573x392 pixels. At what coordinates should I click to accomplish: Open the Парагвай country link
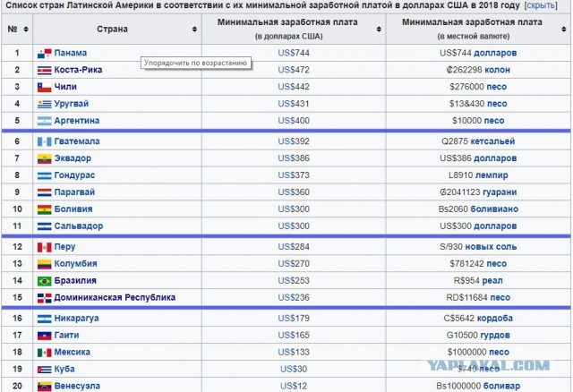pyautogui.click(x=74, y=192)
